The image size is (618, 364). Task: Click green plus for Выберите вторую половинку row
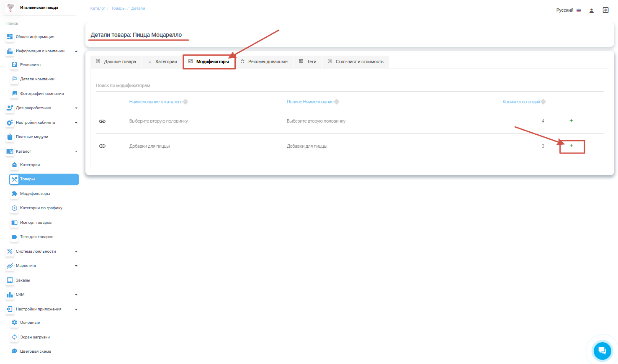pyautogui.click(x=571, y=121)
